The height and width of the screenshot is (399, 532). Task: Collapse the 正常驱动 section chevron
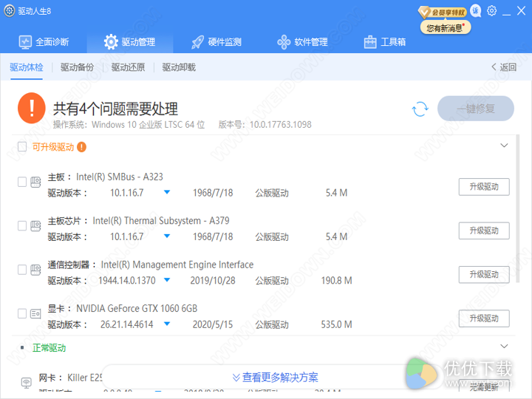tap(504, 347)
